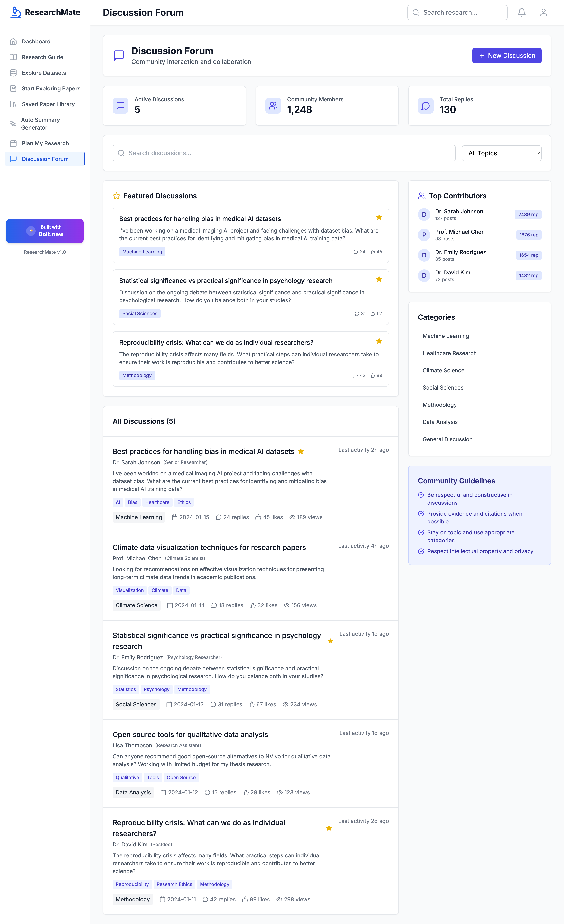Screen dimensions: 564x924
Task: Open Explore Datasets in the sidebar
Action: pyautogui.click(x=43, y=73)
